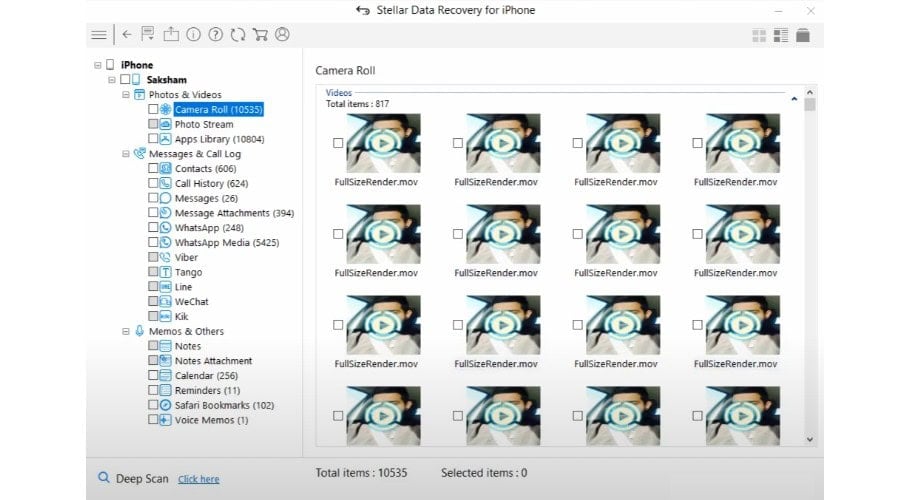Click the back arrow icon beside the app title
This screenshot has height=500, width=900.
[x=363, y=10]
